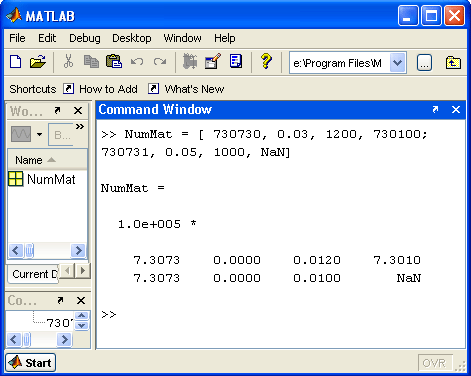Go up one directory level icon
The width and height of the screenshot is (471, 376).
coord(453,63)
